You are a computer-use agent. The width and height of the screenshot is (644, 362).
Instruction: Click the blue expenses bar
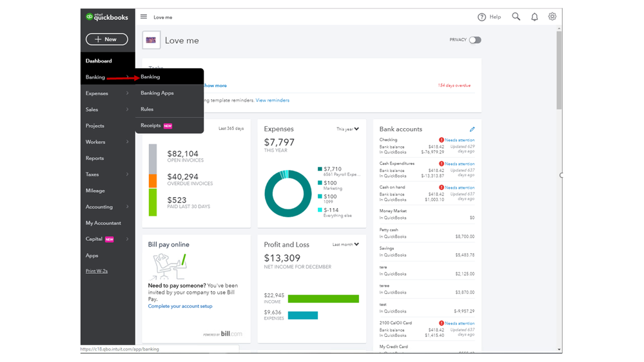(303, 315)
